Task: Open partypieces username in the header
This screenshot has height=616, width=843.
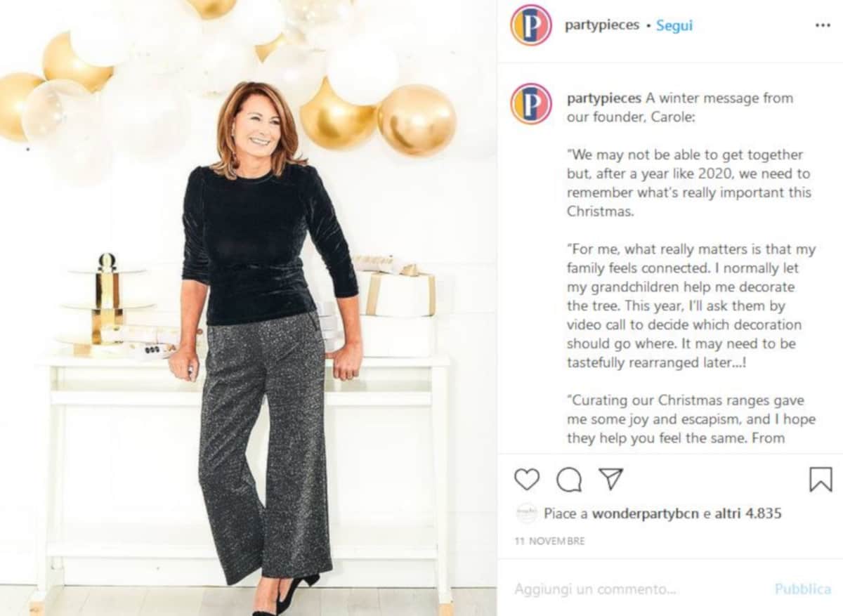Action: click(x=602, y=25)
